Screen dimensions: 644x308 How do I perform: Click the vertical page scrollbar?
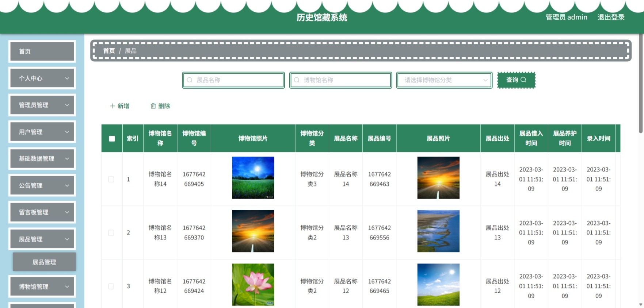pos(641,84)
